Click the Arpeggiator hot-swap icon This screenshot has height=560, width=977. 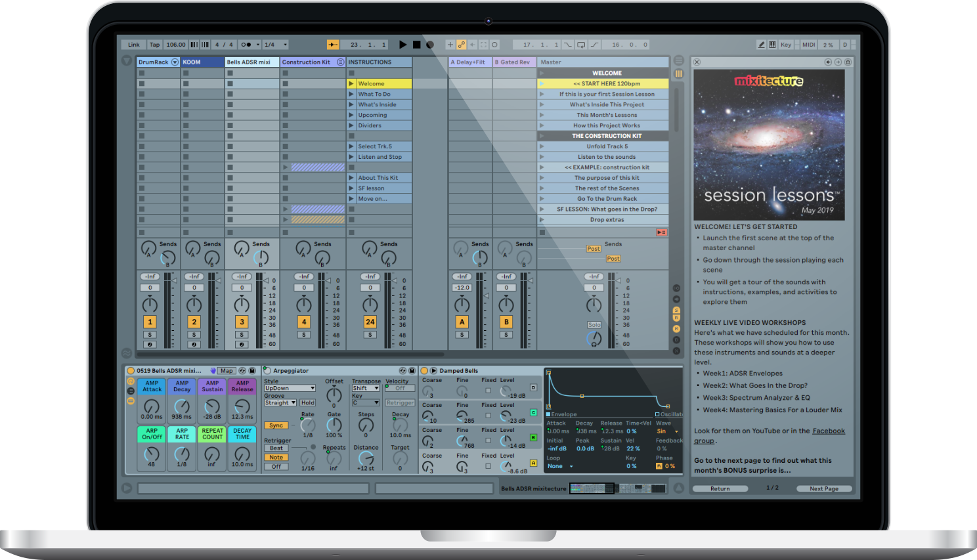(x=402, y=371)
